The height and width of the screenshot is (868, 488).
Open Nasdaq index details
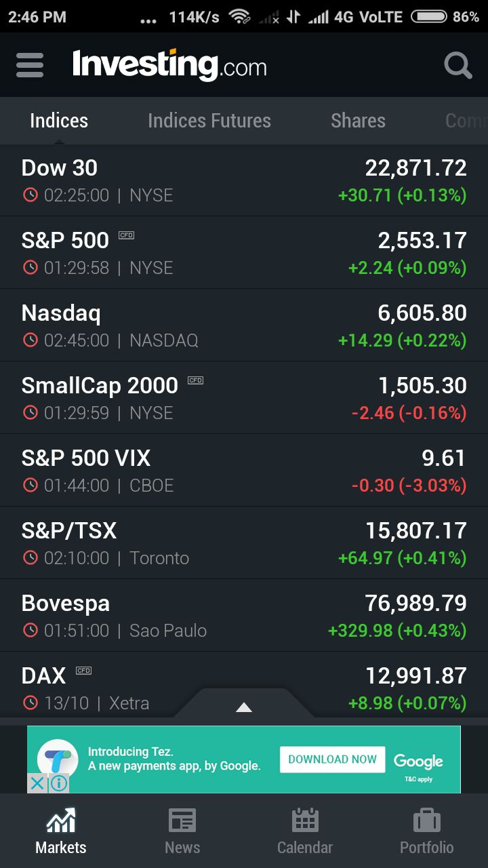tap(244, 325)
